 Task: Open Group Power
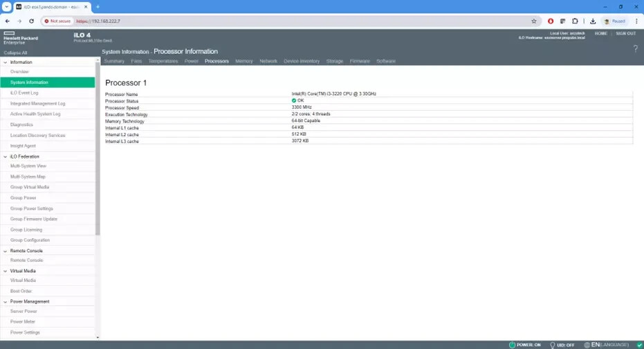pyautogui.click(x=48, y=198)
